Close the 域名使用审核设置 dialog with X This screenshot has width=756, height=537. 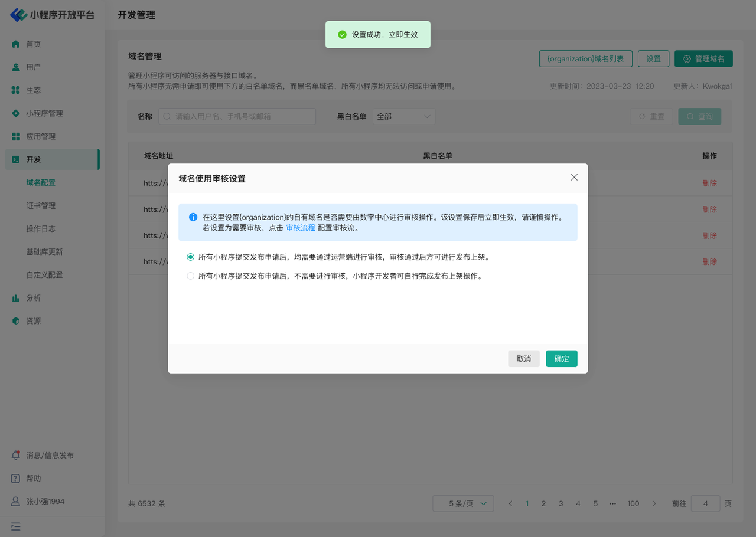[574, 178]
